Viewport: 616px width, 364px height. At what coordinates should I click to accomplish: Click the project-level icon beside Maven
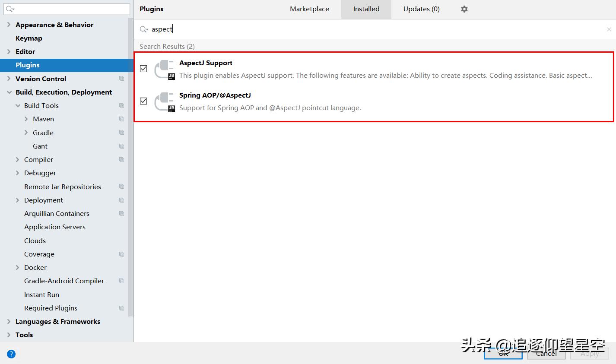pyautogui.click(x=121, y=119)
